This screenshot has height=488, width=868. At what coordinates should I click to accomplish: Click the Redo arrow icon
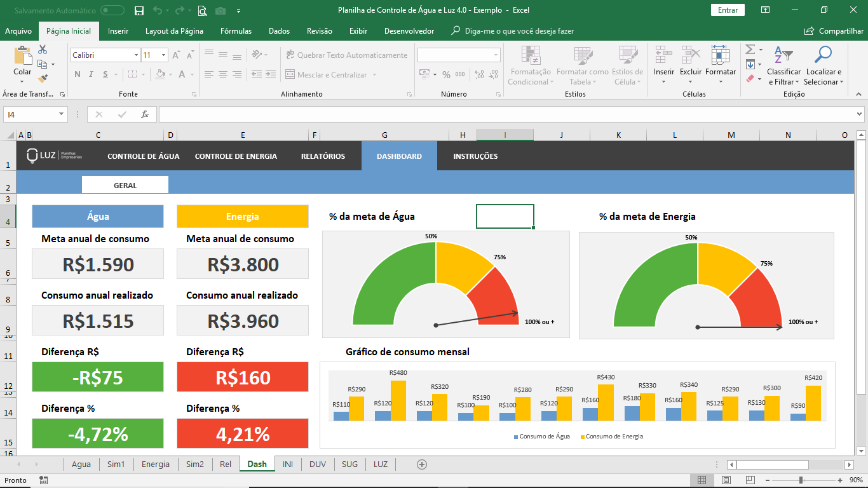(180, 10)
